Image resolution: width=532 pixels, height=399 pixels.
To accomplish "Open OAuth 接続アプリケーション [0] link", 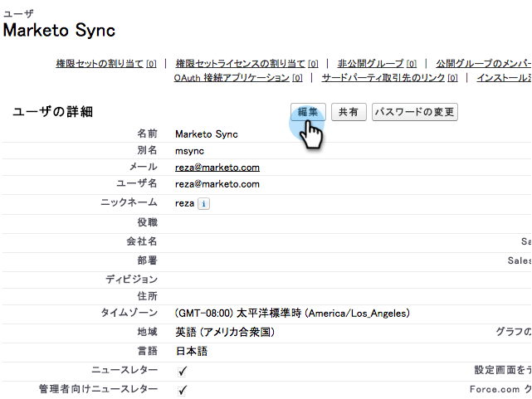I will (238, 78).
